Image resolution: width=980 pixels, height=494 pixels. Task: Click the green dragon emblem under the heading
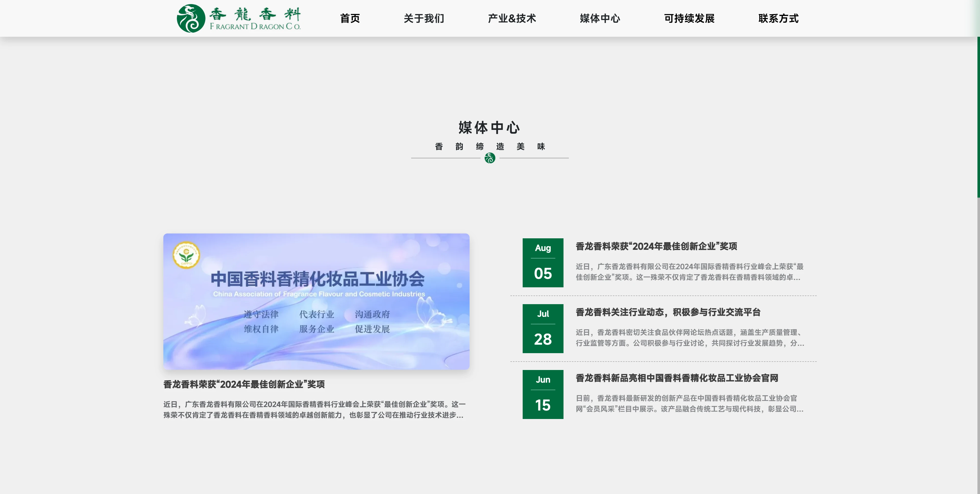tap(490, 158)
